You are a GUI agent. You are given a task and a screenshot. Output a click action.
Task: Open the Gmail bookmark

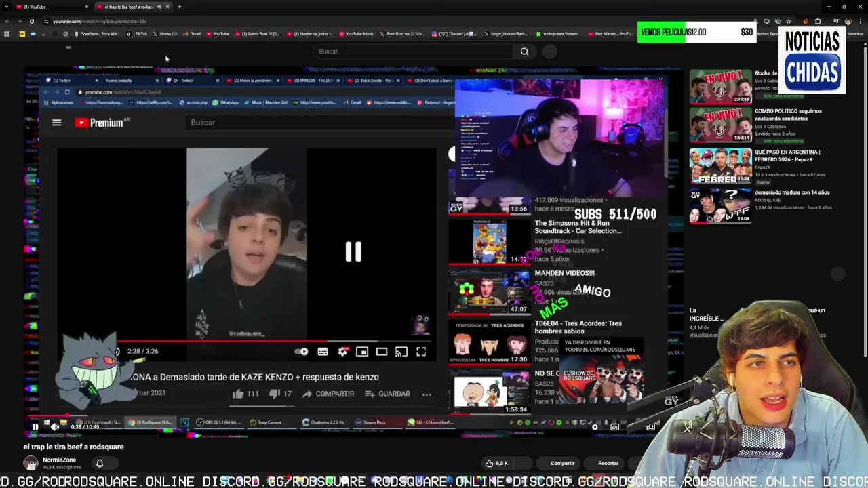coord(191,33)
